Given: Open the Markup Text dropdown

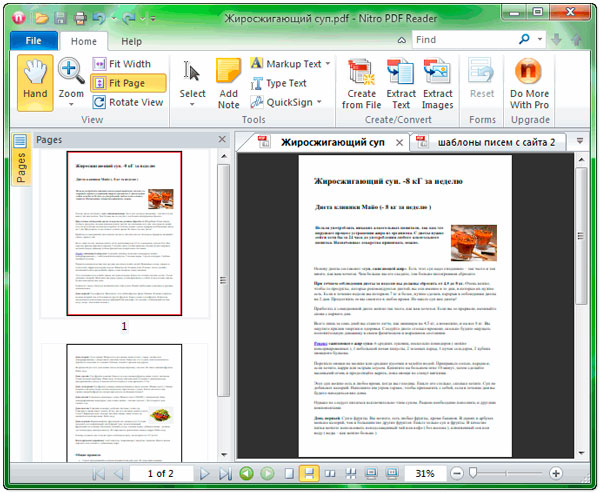Looking at the screenshot, I should tap(328, 64).
